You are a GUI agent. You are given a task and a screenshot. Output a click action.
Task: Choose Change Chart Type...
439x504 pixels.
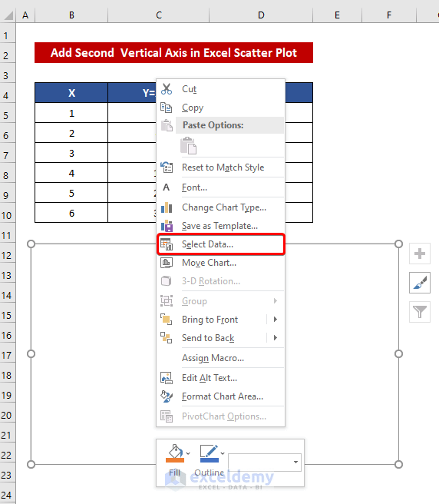click(220, 207)
